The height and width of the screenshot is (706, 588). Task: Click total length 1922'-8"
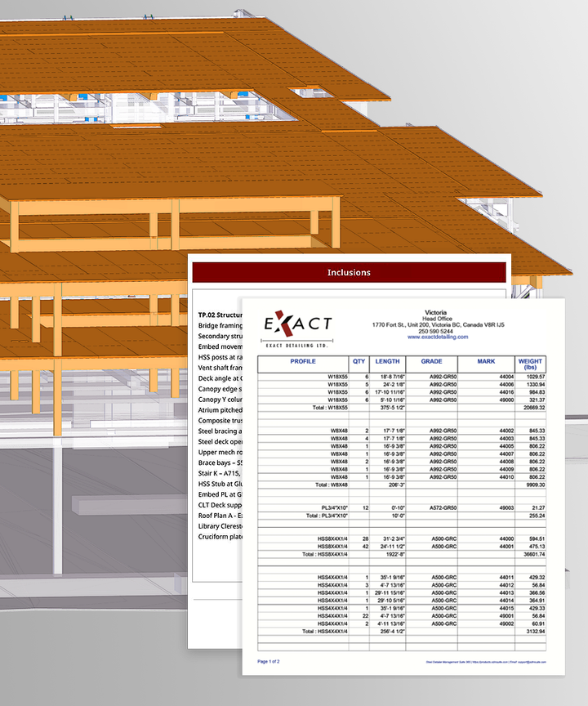395,554
